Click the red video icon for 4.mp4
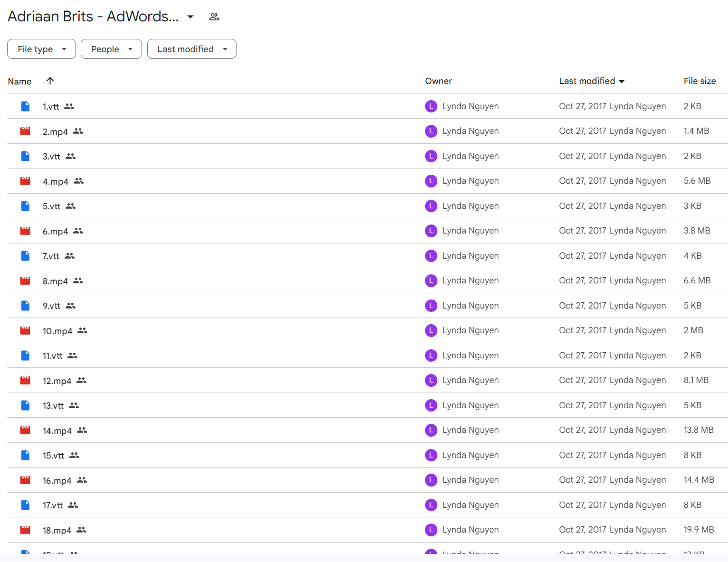728x562 pixels. tap(25, 181)
